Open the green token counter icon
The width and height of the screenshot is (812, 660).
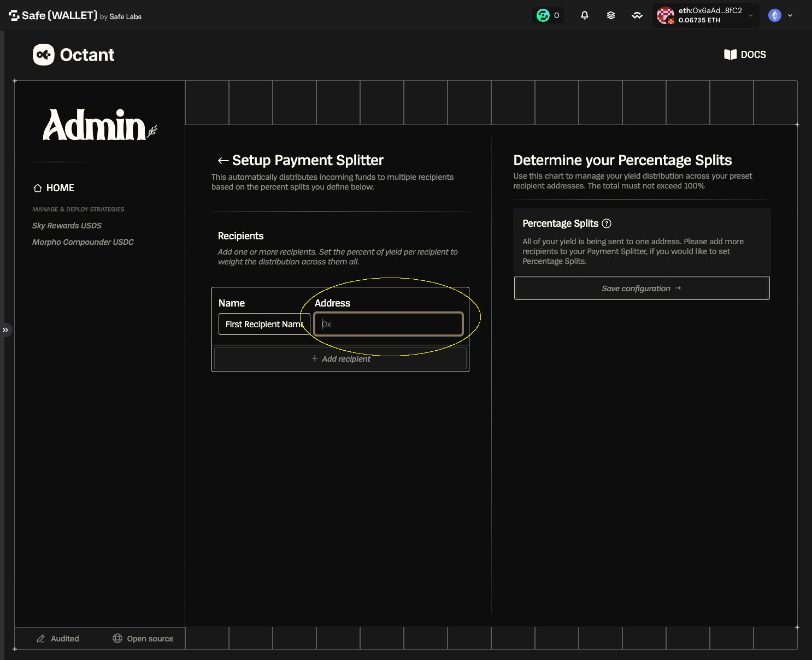[543, 15]
